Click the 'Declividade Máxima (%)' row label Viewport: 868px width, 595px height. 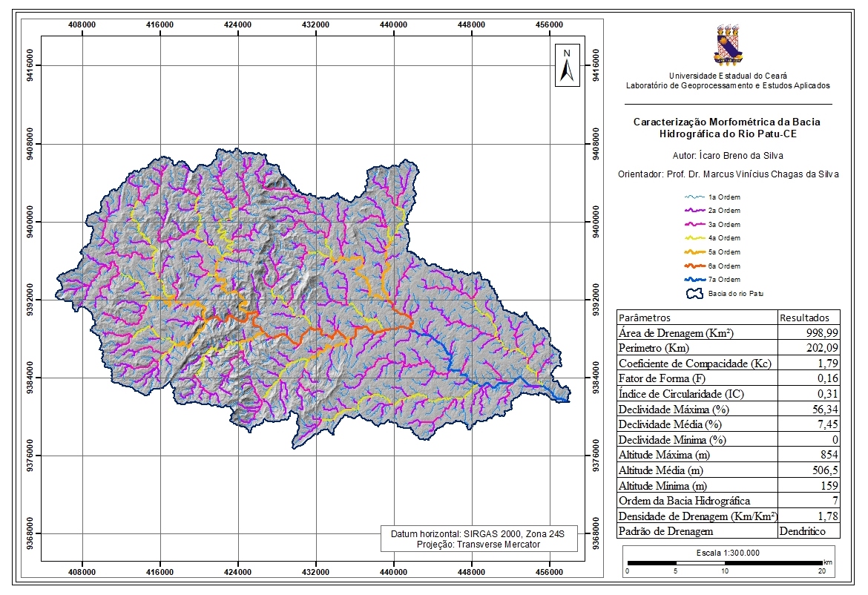click(674, 410)
